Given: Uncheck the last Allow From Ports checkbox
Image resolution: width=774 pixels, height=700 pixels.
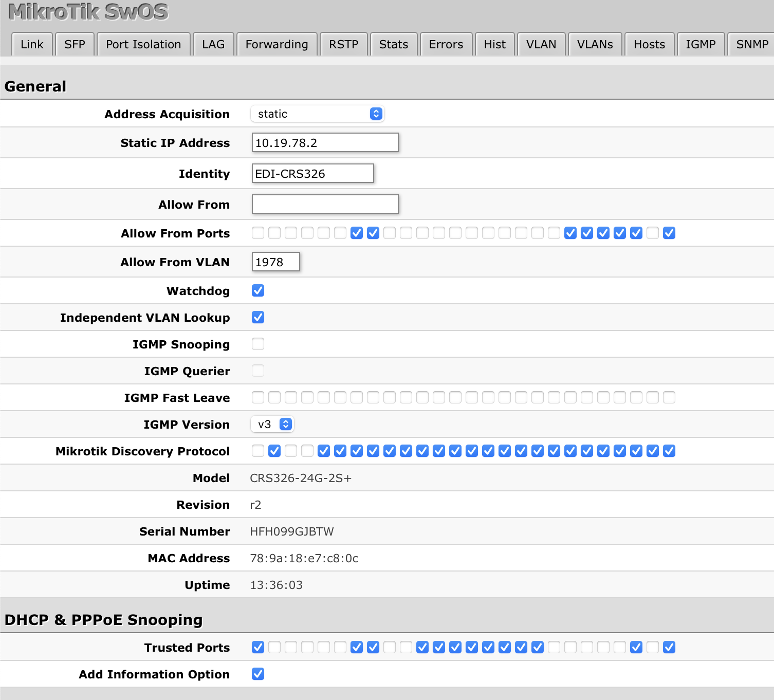Looking at the screenshot, I should [x=669, y=233].
